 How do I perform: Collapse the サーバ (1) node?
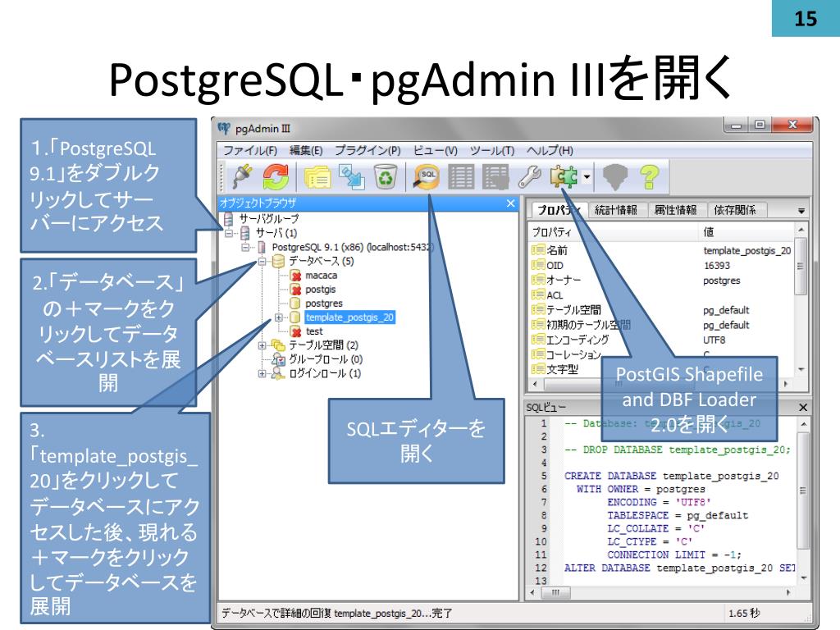[x=230, y=233]
